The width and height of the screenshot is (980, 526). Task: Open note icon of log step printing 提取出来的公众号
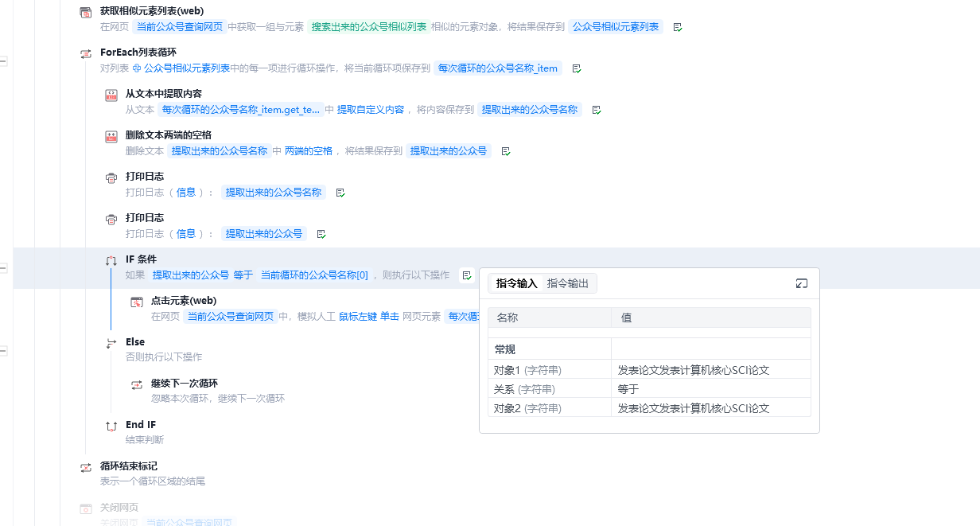(321, 234)
